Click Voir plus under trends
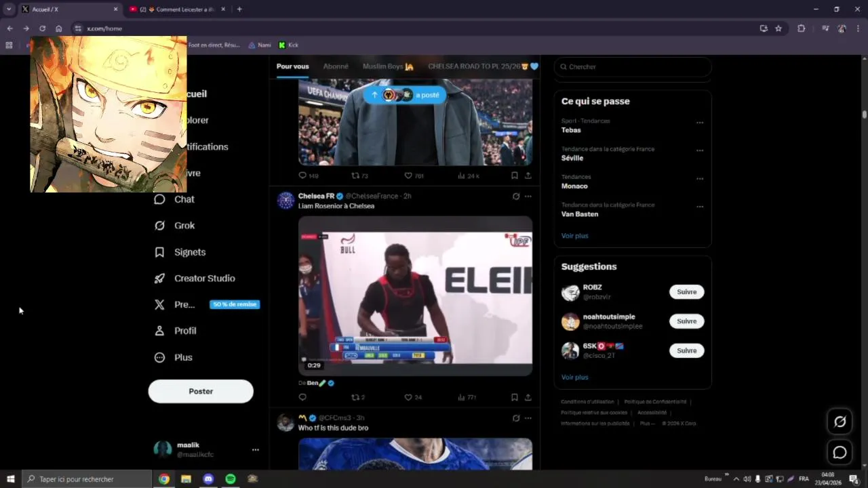 574,236
